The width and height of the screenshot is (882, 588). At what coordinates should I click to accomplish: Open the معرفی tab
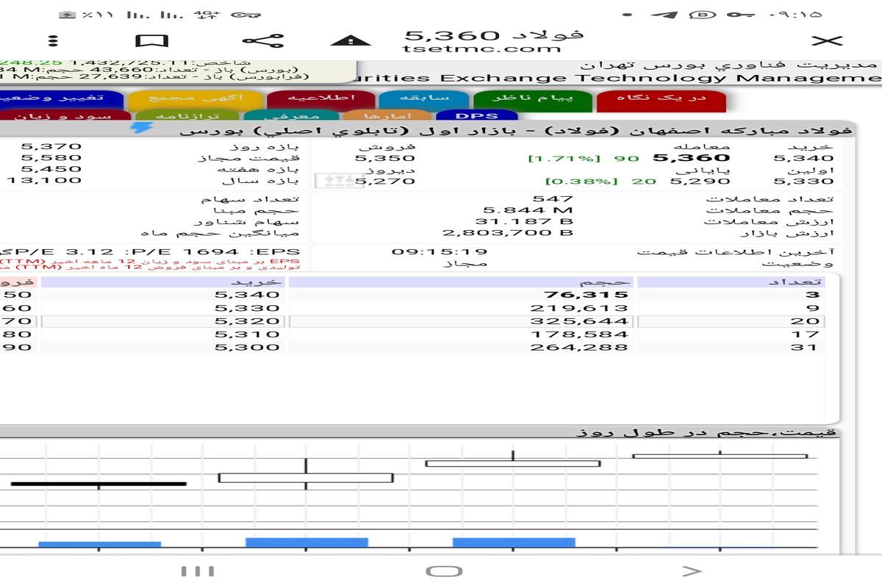[x=291, y=115]
